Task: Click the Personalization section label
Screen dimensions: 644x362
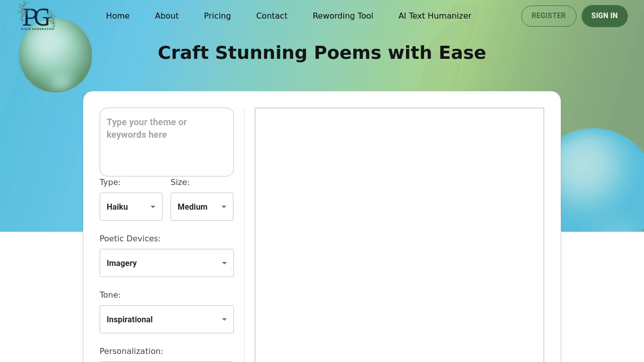Action: click(x=131, y=351)
